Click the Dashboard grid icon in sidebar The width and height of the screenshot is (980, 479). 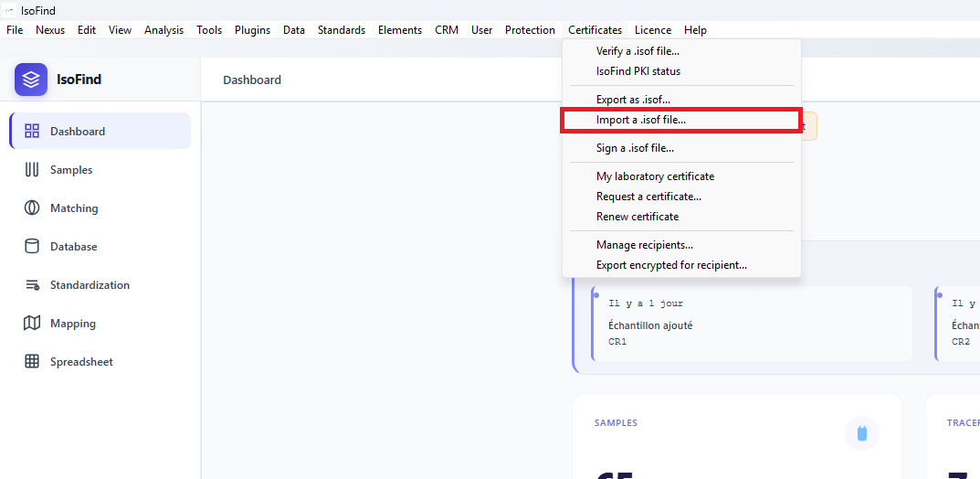31,132
